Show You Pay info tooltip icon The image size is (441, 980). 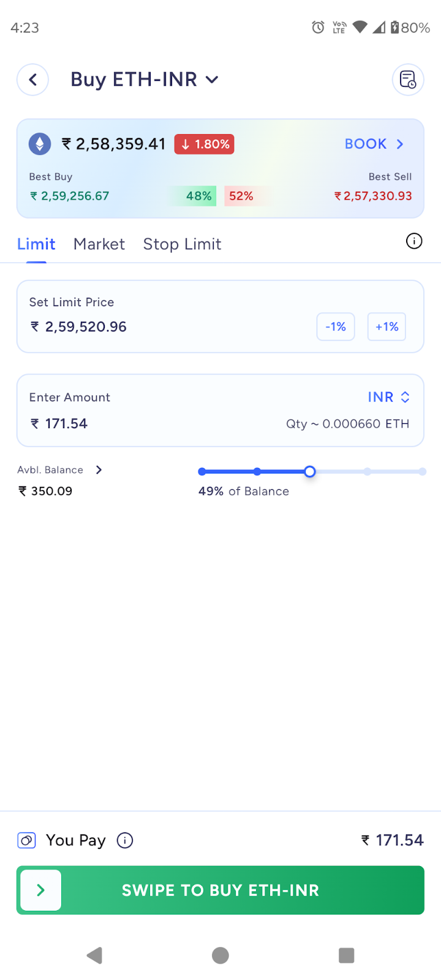[125, 840]
